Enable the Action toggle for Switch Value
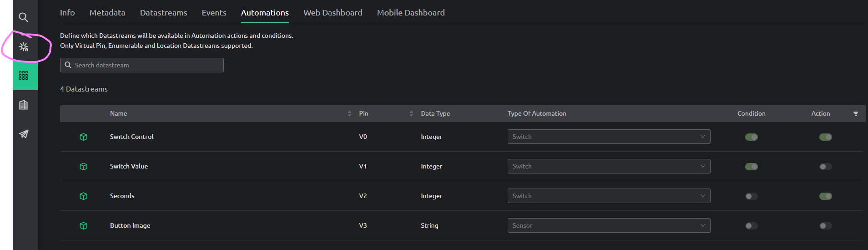Viewport: 868px width, 250px height. [x=826, y=167]
